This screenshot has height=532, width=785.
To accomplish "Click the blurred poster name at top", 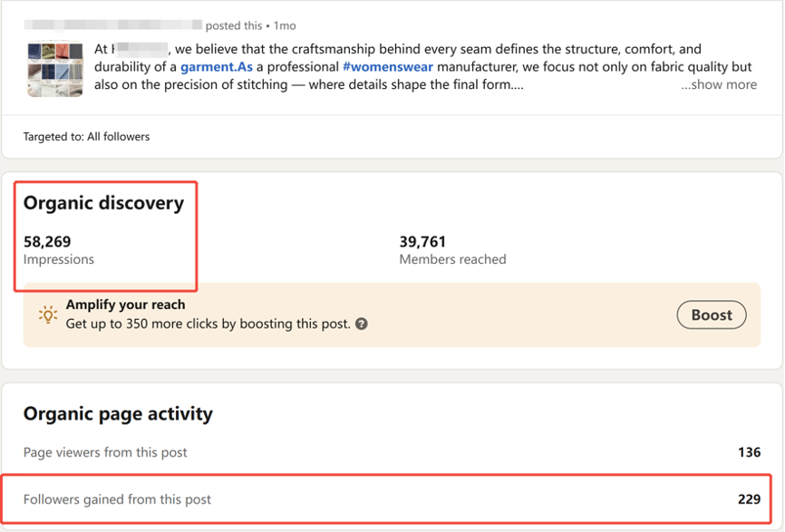I will 112,25.
